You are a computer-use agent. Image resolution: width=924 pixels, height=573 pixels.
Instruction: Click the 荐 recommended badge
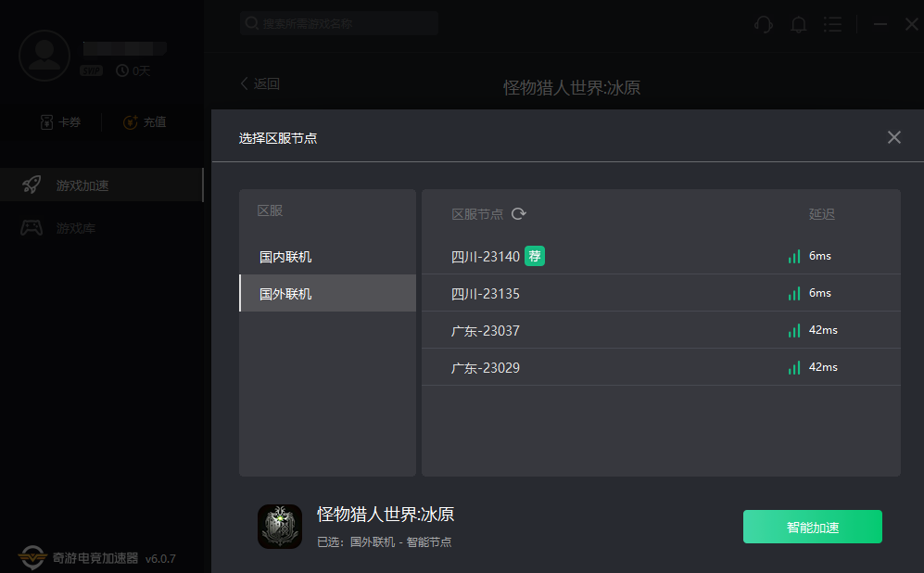(535, 256)
